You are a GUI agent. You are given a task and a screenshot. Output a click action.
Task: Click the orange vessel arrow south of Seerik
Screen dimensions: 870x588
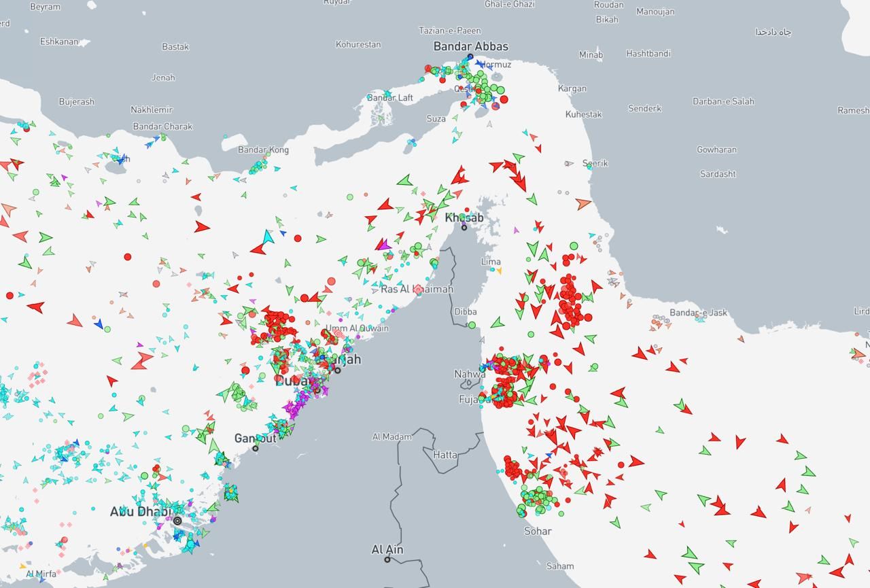pyautogui.click(x=583, y=203)
